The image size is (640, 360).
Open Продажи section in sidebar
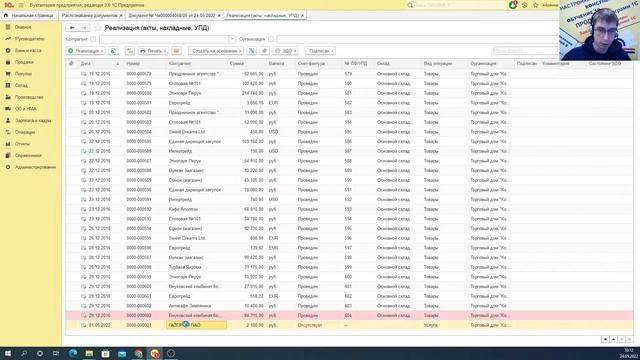click(24, 62)
